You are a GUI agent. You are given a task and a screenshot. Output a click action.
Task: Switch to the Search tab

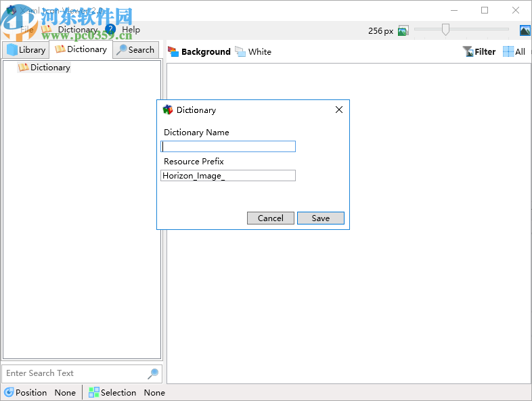[136, 50]
